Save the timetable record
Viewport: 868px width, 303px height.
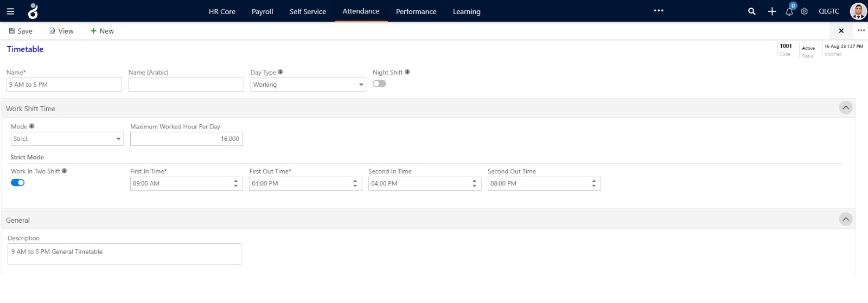point(21,31)
